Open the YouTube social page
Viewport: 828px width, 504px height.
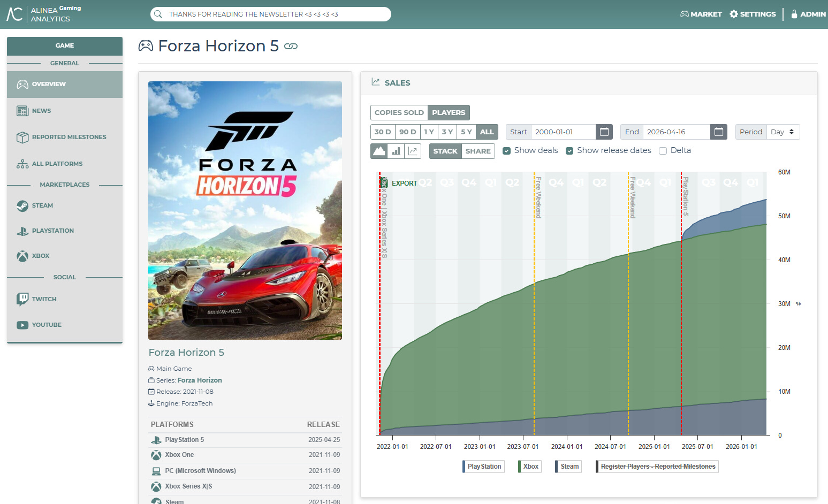65,325
